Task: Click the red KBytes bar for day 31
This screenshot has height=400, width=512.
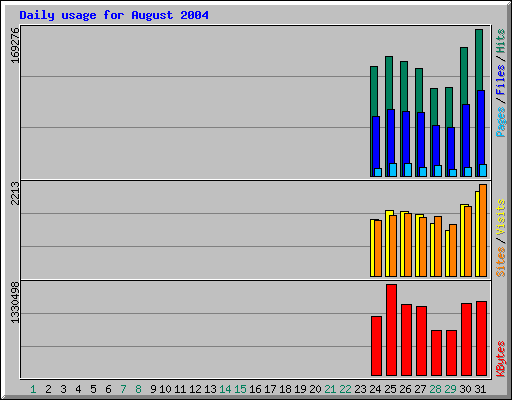Action: tap(481, 338)
